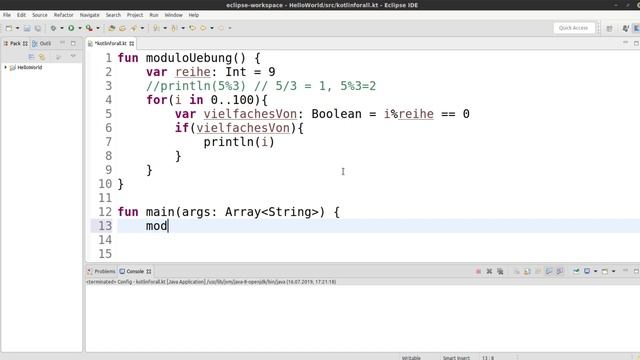Click Remove Launch console icon
Screen dimensions: 640x360
tap(489, 271)
